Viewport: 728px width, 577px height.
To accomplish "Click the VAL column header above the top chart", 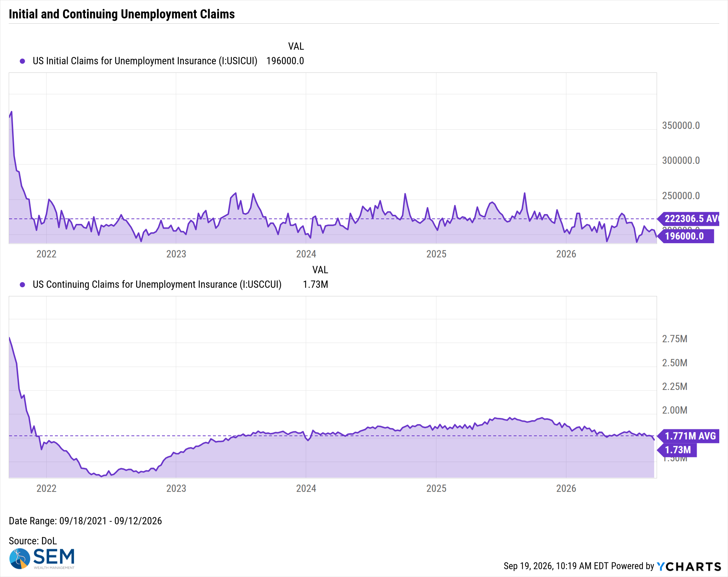I will (x=296, y=46).
